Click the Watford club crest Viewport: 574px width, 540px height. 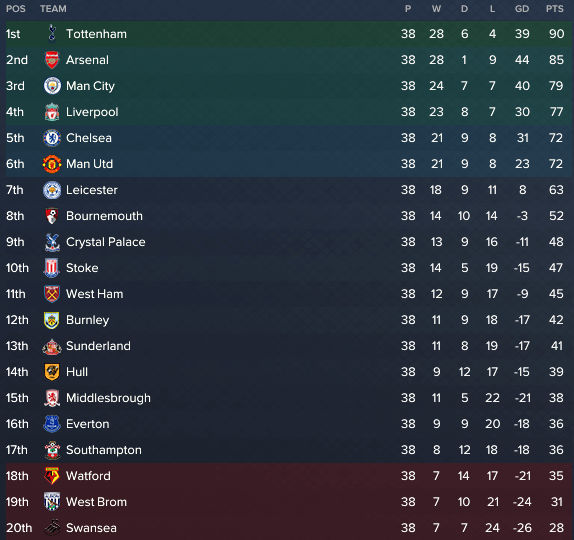[x=52, y=476]
